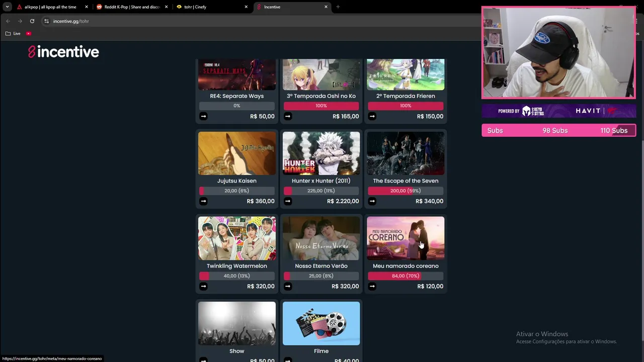644x362 pixels.
Task: Switch to Reddit K-Pop tab
Action: click(132, 7)
